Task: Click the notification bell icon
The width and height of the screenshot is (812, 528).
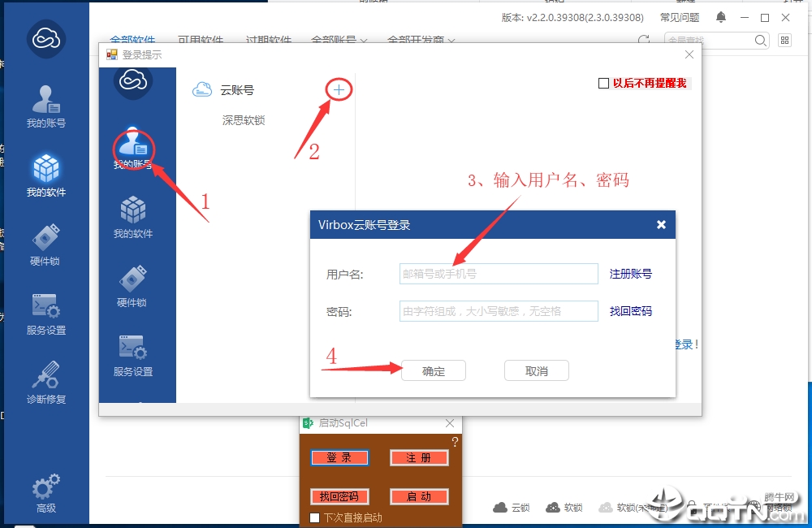Action: 721,17
